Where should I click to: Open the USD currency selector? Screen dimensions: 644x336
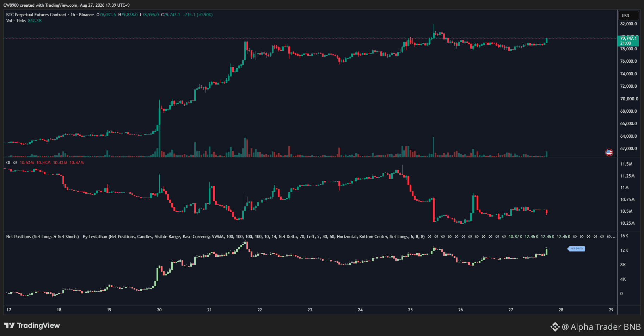pos(628,15)
